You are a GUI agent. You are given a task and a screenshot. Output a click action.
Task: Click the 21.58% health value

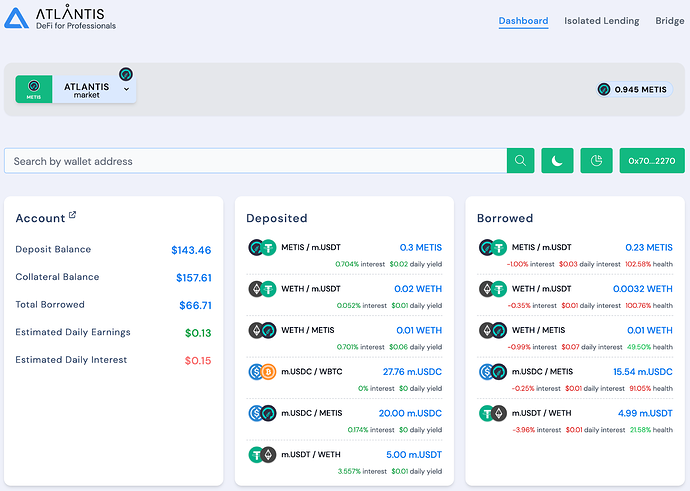pos(640,430)
